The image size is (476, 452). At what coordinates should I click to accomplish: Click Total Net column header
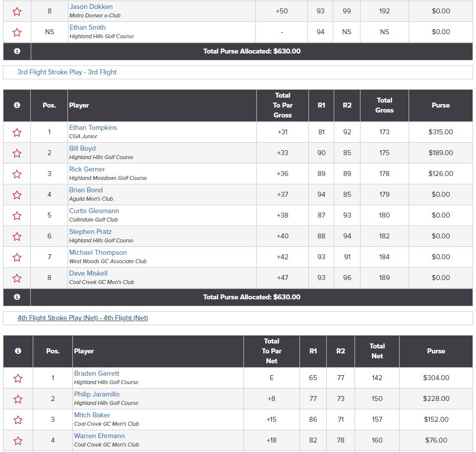click(x=377, y=351)
